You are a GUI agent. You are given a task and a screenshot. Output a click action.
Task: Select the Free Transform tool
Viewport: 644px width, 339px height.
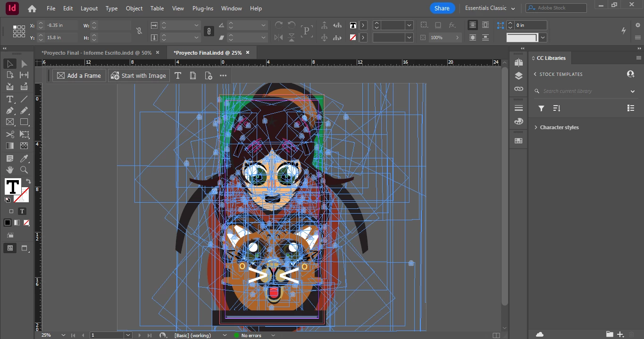pyautogui.click(x=24, y=134)
